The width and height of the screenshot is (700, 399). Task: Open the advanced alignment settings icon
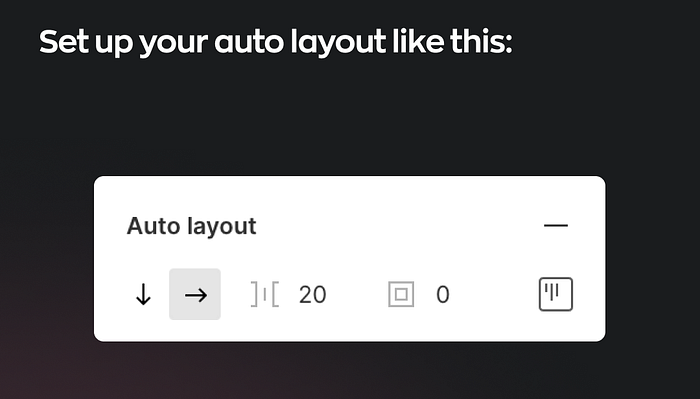pos(556,294)
